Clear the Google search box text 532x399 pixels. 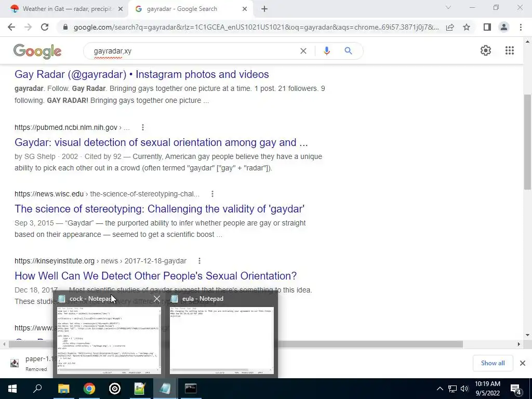pyautogui.click(x=303, y=51)
